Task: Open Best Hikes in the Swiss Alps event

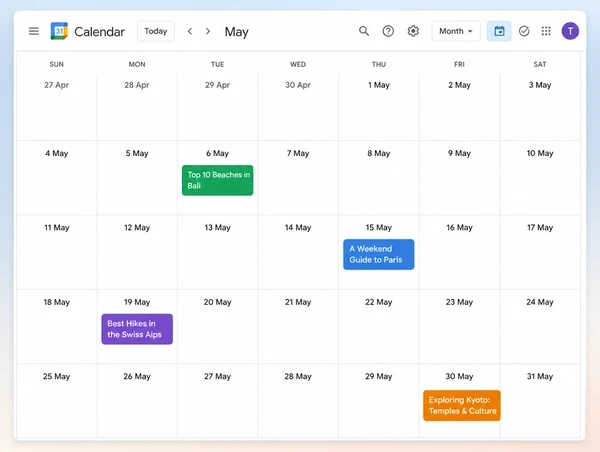Action: point(137,329)
